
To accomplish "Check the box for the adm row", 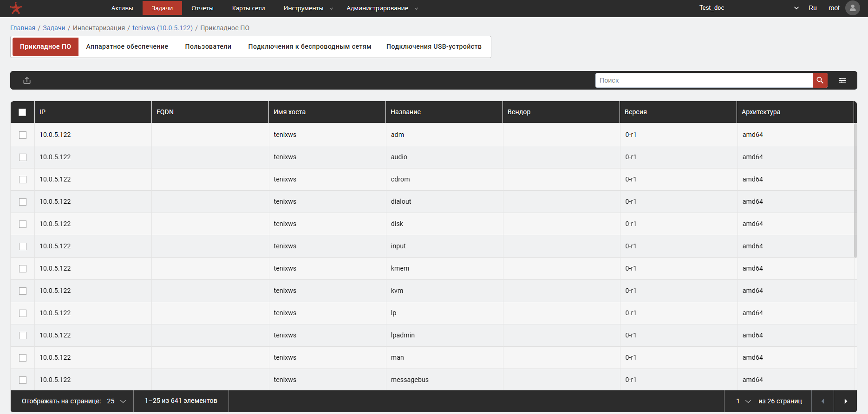I will coord(23,135).
